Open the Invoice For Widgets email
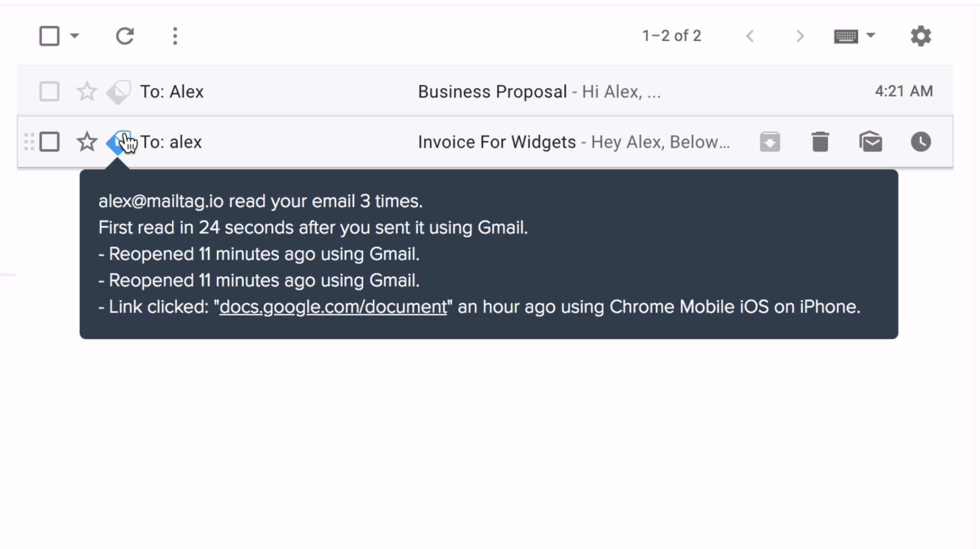980x549 pixels. click(x=496, y=142)
